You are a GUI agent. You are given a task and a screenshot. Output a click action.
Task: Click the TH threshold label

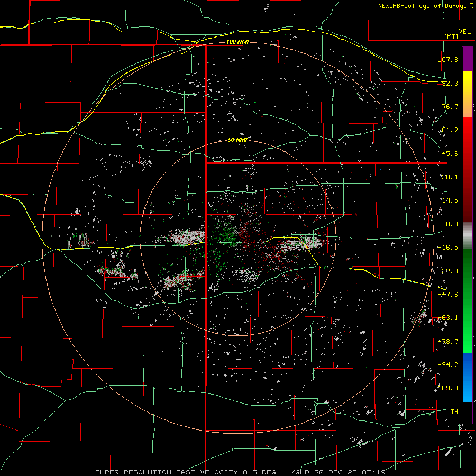[454, 412]
